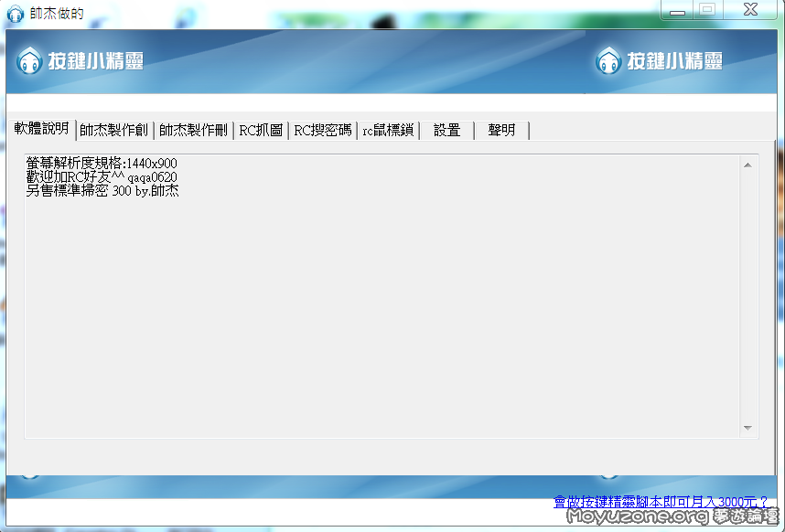Select the 帥杰製作刪 tab
This screenshot has height=532, width=785.
pos(193,130)
